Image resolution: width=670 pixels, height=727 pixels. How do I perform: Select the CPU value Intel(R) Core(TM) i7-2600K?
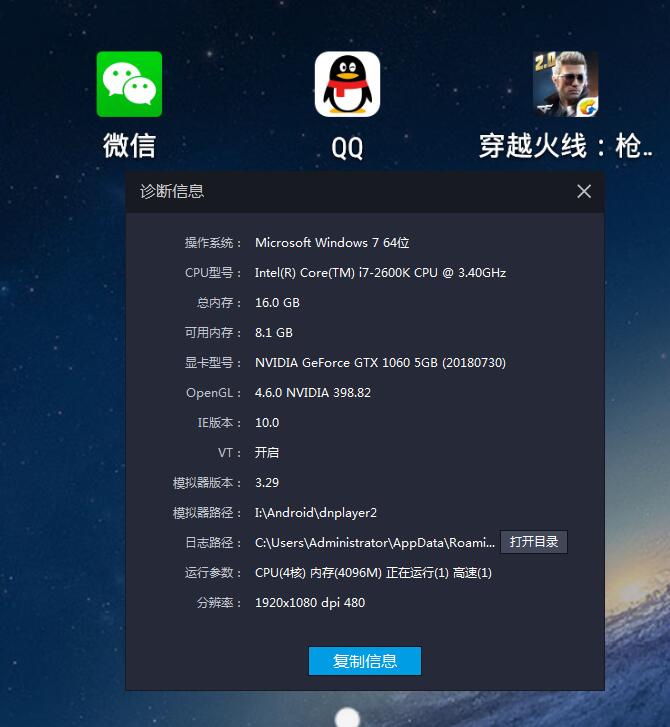pos(332,273)
